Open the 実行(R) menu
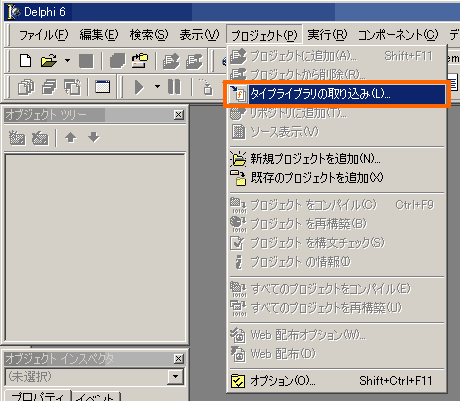The image size is (460, 401). coord(327,35)
